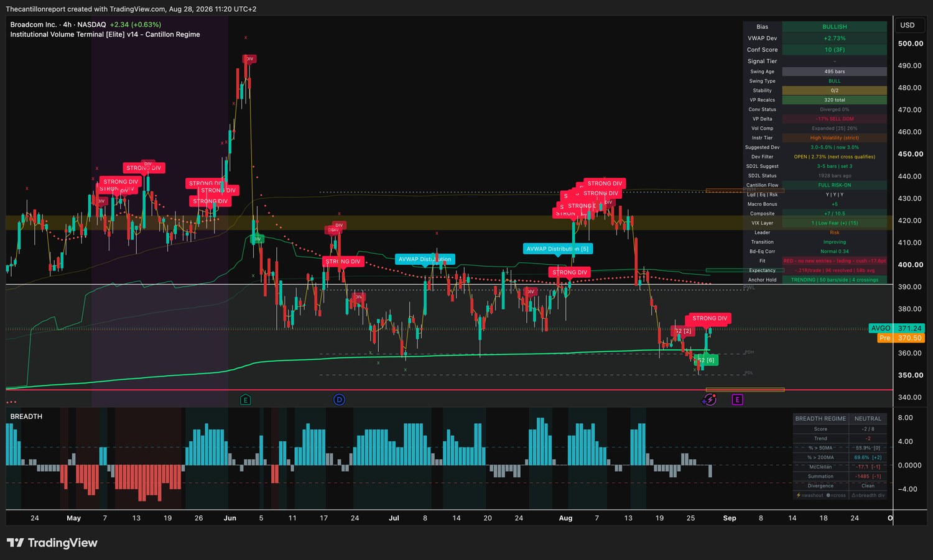The image size is (933, 560).
Task: Click the '% > 200MA' value '69.6% [+2]'
Action: (868, 457)
